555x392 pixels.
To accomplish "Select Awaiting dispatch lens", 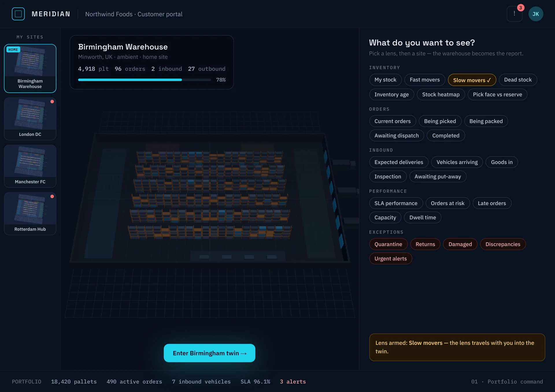I will click(x=396, y=135).
